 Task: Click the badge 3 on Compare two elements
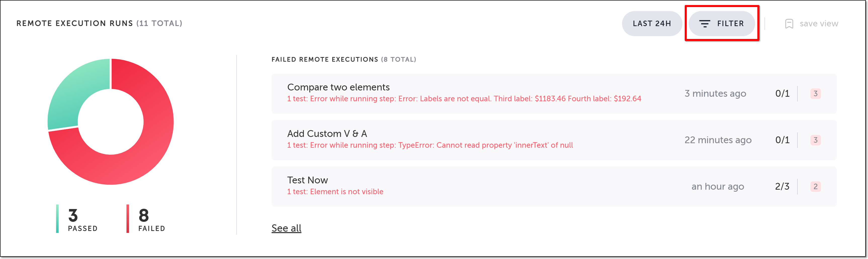(x=815, y=94)
